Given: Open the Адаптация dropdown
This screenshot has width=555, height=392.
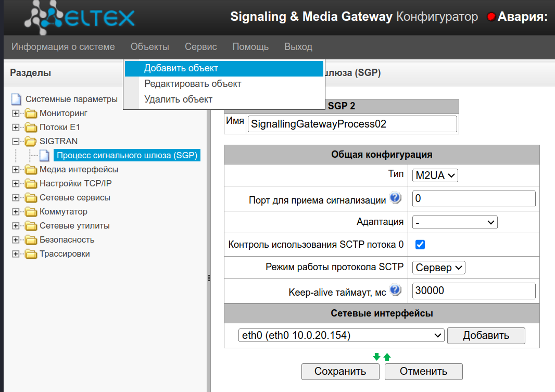Looking at the screenshot, I should tap(455, 222).
